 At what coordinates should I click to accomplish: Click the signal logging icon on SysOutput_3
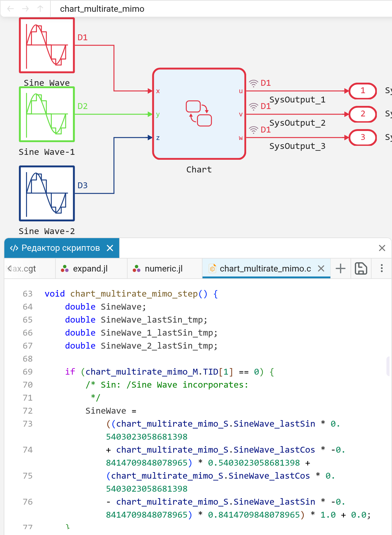click(254, 130)
